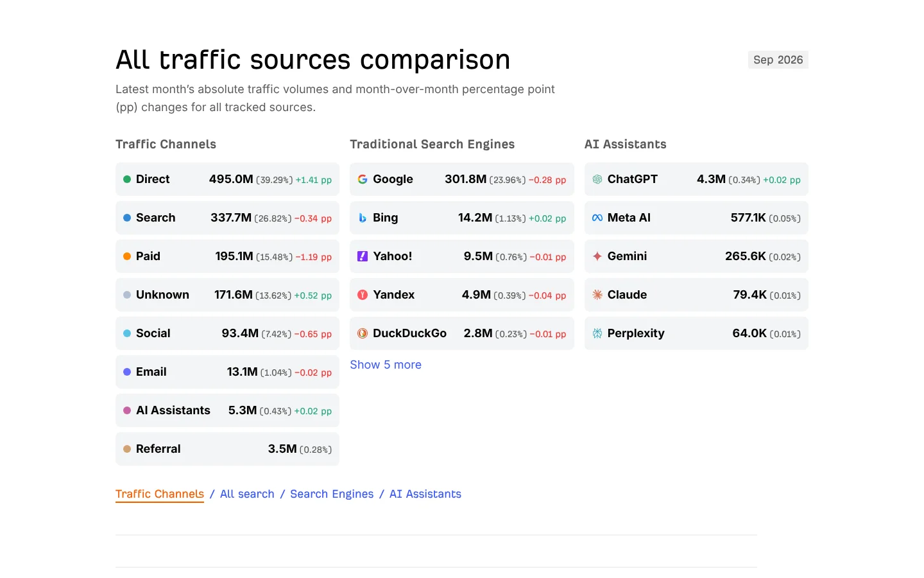The image size is (924, 578).
Task: Click the −0.28 pp change for Google
Action: pos(547,180)
